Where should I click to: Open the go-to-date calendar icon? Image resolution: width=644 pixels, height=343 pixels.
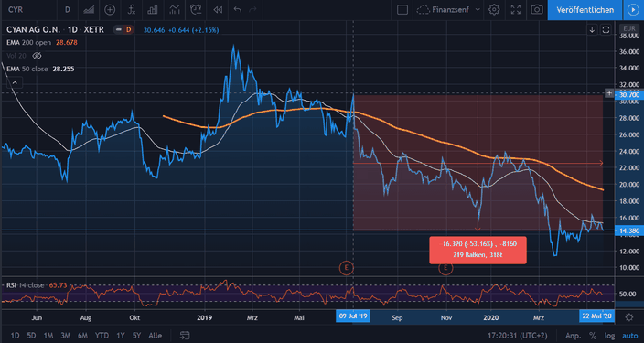pyautogui.click(x=185, y=336)
